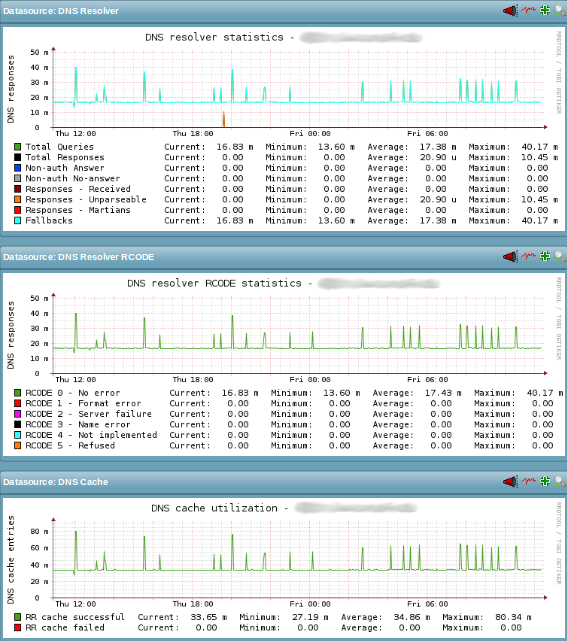Click the green plus icon in DNS Resolver header

pyautogui.click(x=545, y=10)
